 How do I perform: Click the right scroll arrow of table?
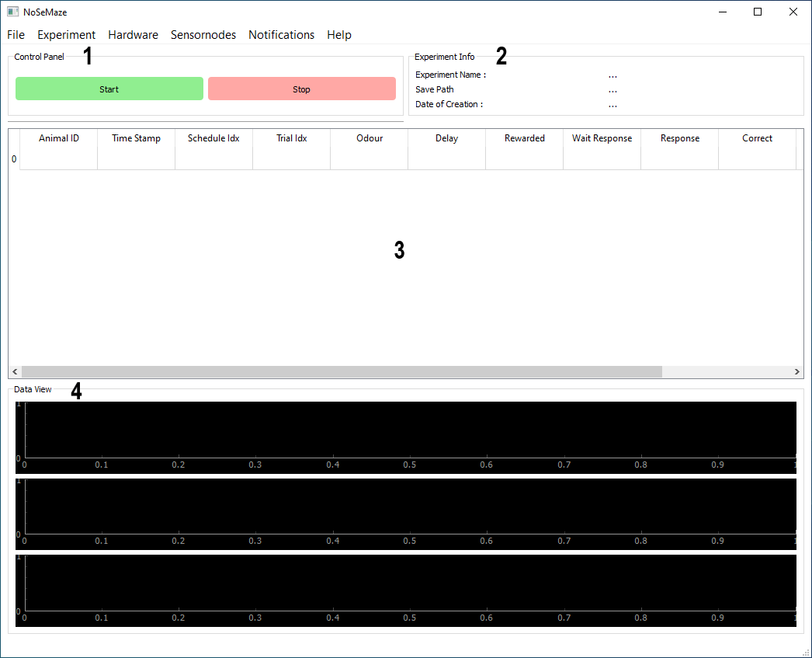[x=797, y=371]
